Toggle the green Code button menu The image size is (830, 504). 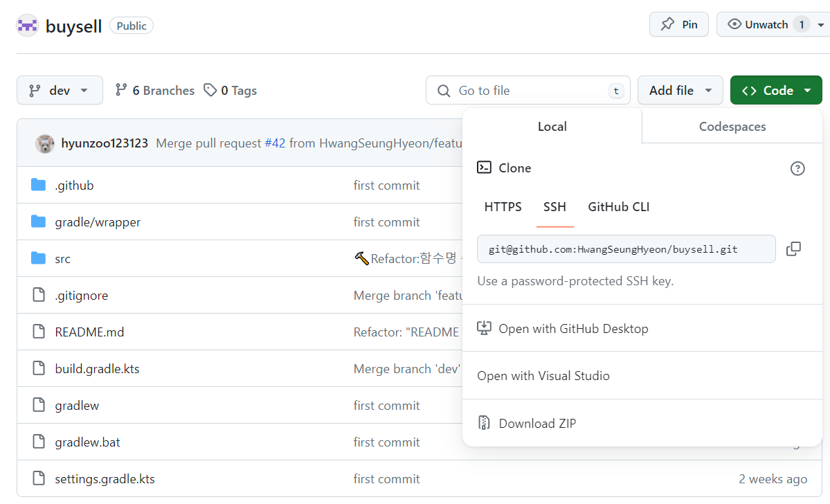[776, 91]
